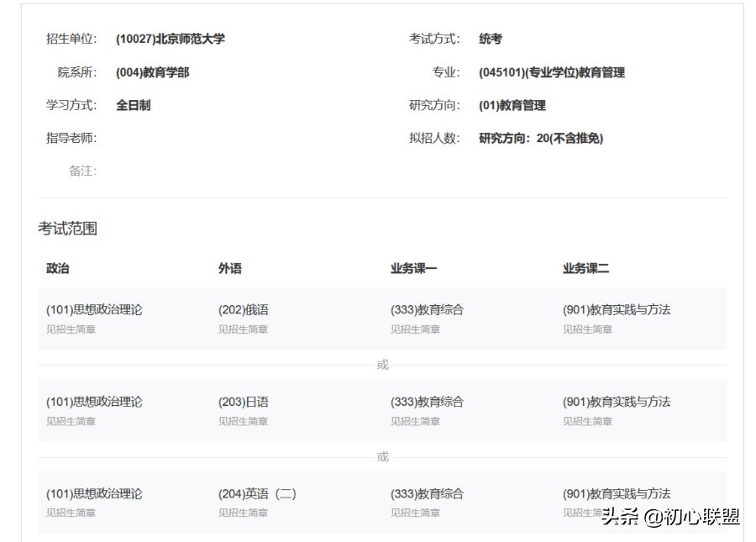Viewport: 756px width, 542px height.
Task: Open (101)思想政治理论 in first row
Action: 94,309
